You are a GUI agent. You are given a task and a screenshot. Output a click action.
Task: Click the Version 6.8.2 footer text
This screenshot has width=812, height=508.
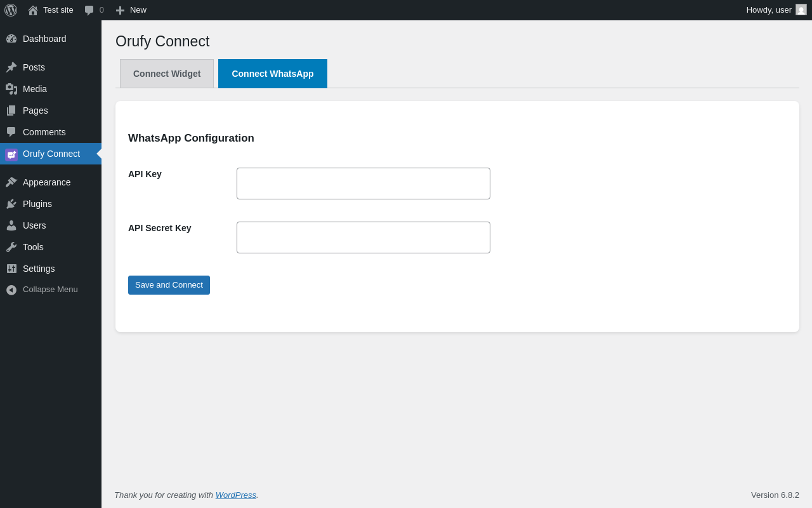(775, 495)
